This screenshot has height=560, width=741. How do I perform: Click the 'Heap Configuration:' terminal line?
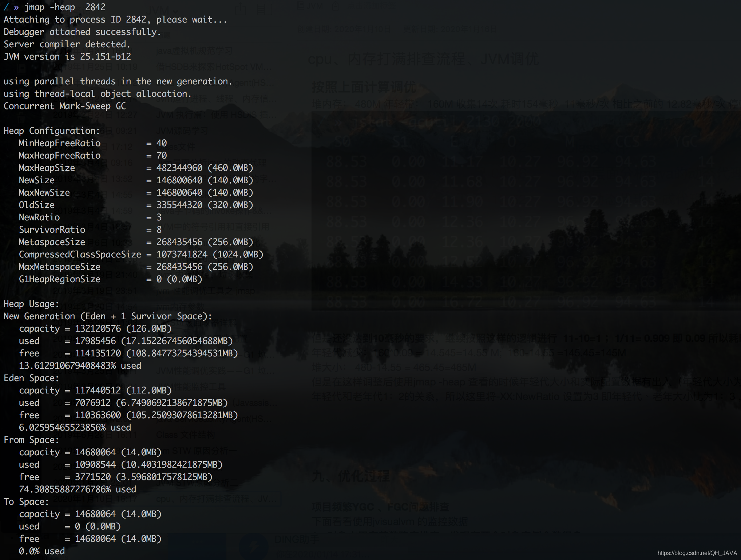click(51, 131)
